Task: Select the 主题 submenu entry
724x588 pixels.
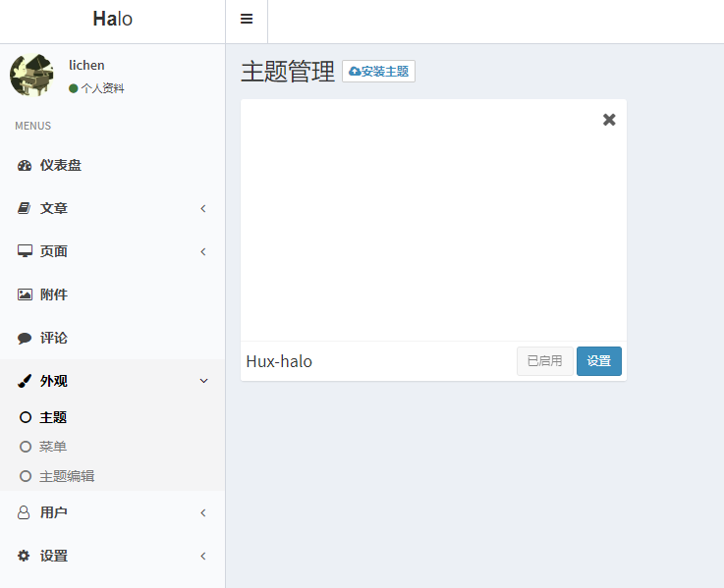Action: click(113, 417)
